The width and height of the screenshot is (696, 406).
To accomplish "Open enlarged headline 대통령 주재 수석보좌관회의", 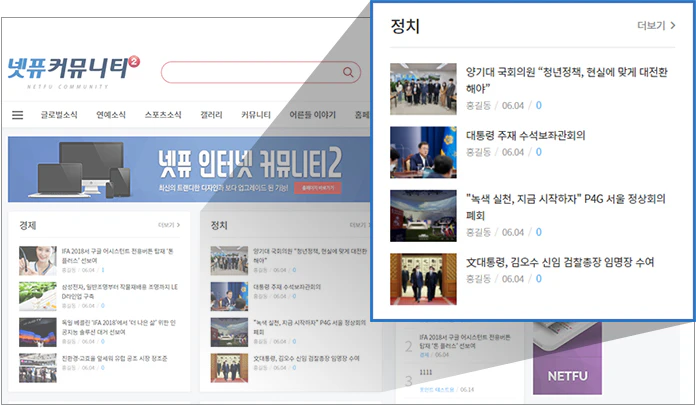I will (x=526, y=135).
